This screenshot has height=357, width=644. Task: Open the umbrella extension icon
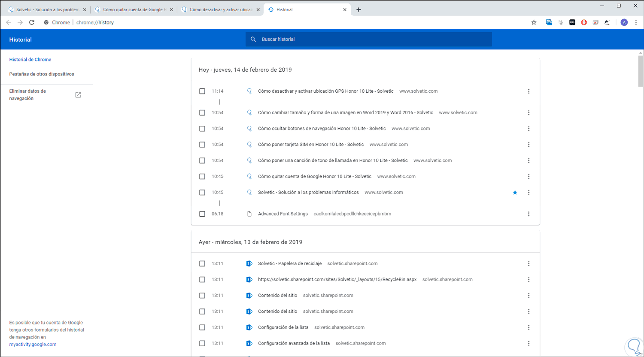pyautogui.click(x=607, y=22)
